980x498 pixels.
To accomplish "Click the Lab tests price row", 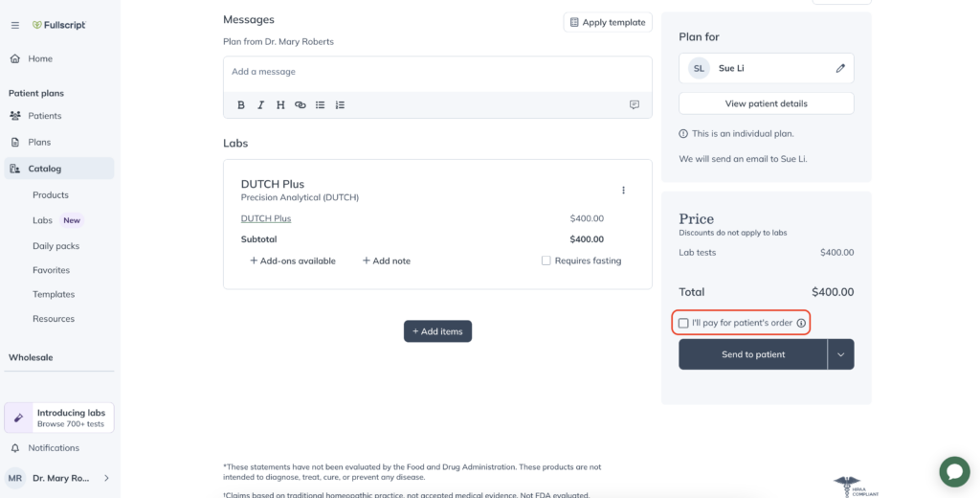I will pyautogui.click(x=767, y=253).
